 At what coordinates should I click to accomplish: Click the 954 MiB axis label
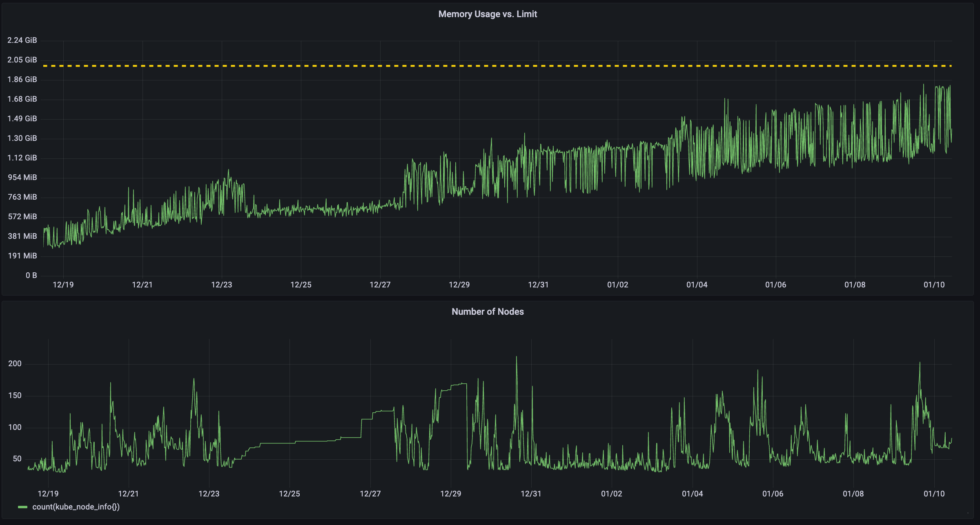coord(22,177)
